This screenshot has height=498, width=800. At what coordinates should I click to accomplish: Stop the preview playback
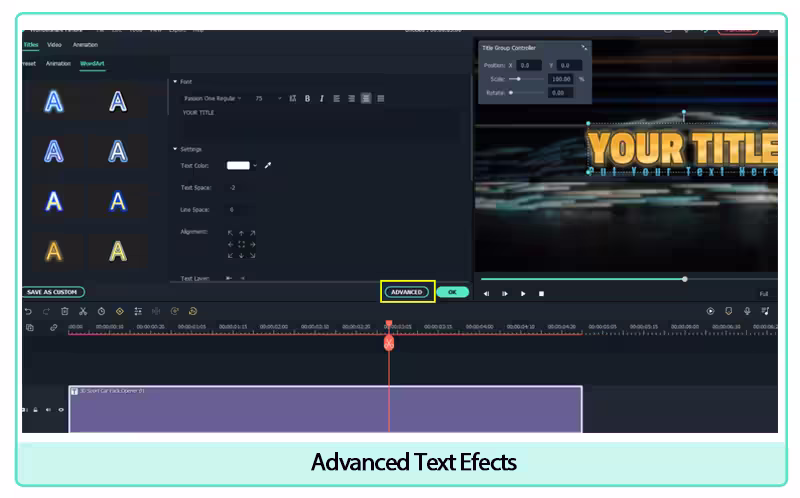point(541,294)
